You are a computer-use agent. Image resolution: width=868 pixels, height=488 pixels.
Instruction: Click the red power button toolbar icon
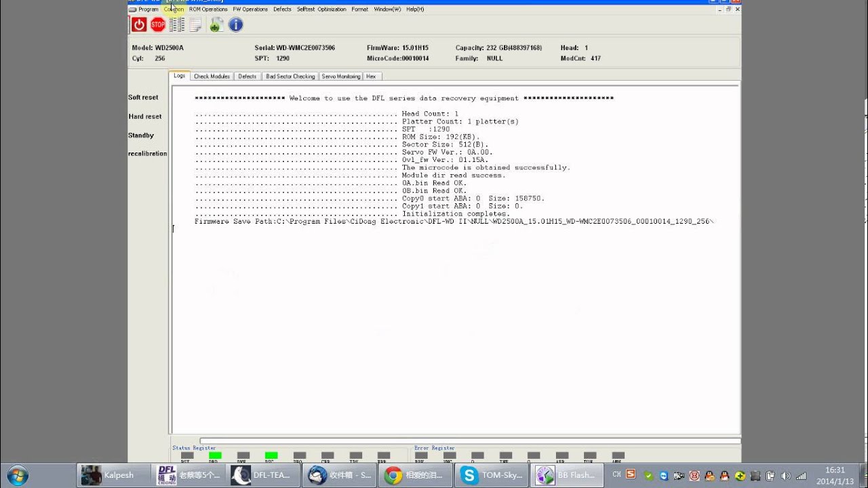[139, 25]
